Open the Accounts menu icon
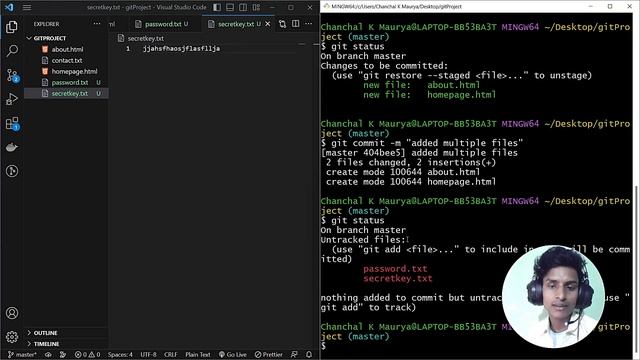Screen dimensions: 640x360 (x=12, y=313)
